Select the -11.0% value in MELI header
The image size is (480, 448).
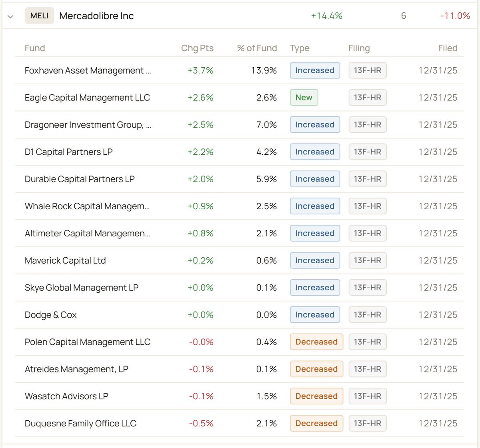455,16
